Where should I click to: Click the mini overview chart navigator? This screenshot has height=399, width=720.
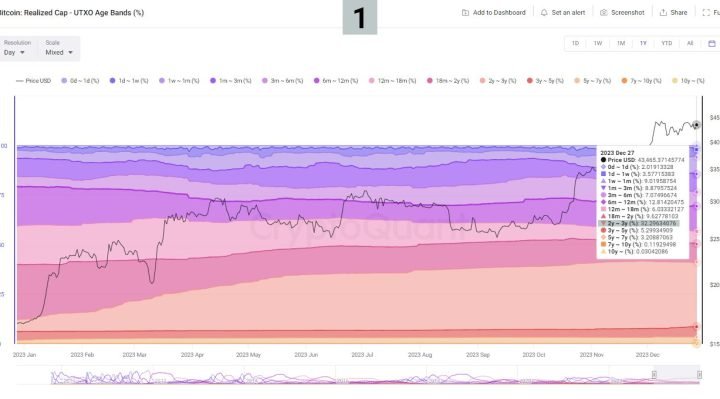tap(358, 376)
